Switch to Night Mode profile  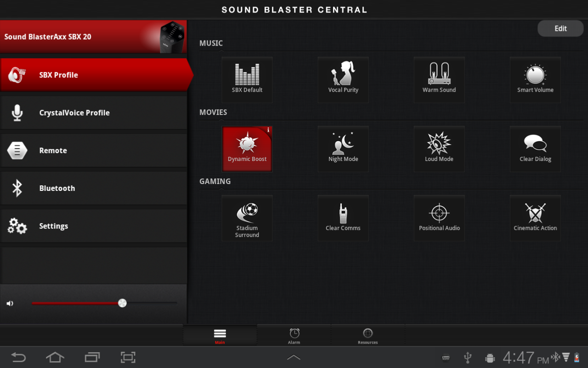(x=343, y=149)
